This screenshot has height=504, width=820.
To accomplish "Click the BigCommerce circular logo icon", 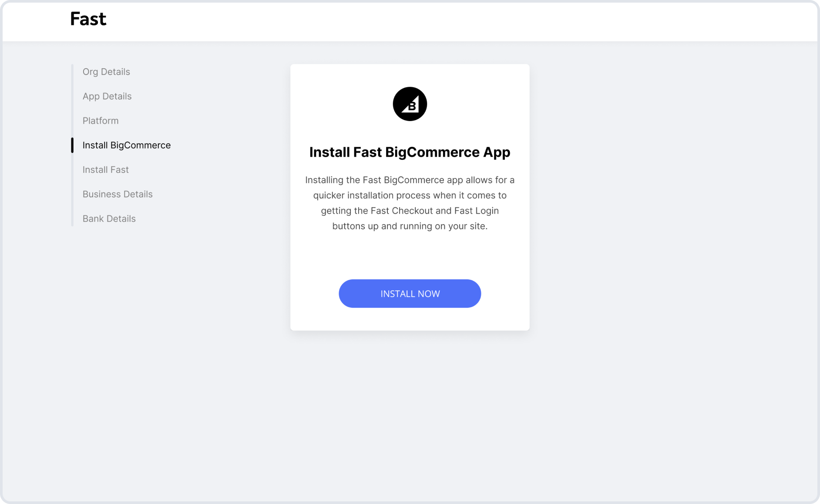I will click(x=410, y=104).
